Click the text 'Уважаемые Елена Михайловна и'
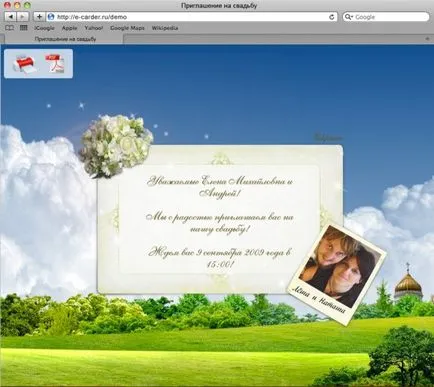434x387 pixels. point(220,182)
